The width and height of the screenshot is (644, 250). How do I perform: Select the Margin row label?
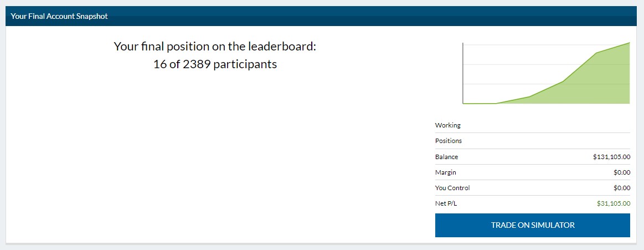[445, 172]
